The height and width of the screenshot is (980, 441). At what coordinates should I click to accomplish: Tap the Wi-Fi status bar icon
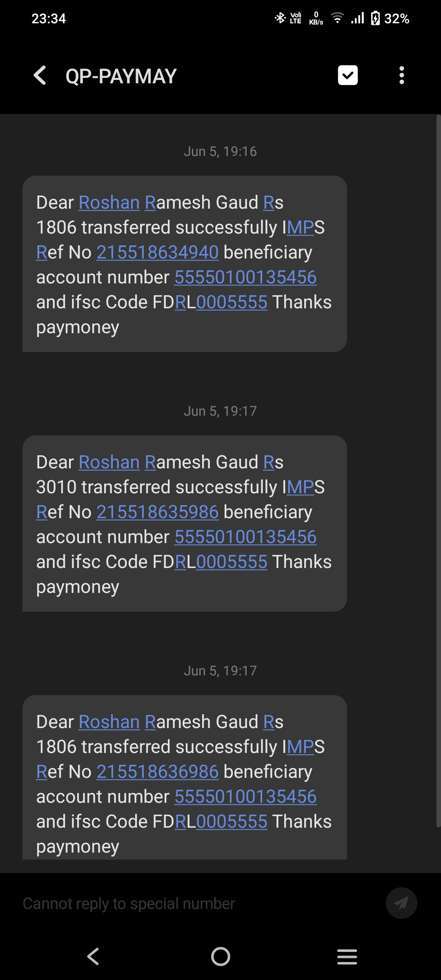[x=337, y=18]
